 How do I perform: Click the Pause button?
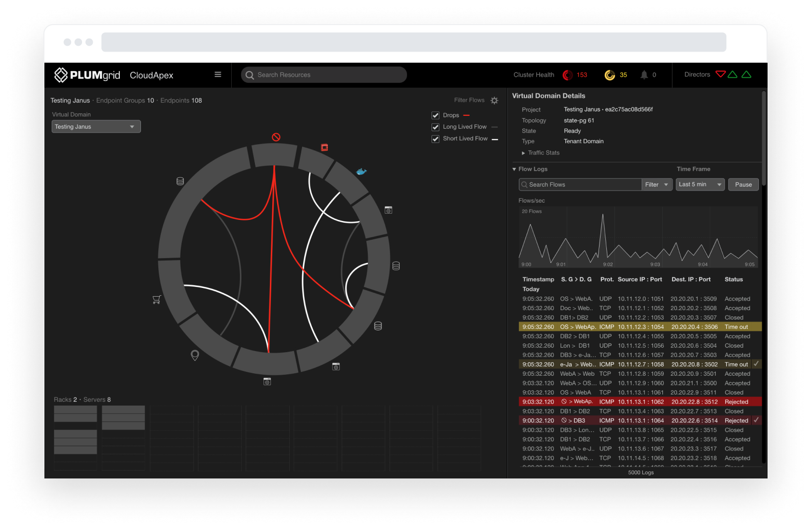[743, 185]
